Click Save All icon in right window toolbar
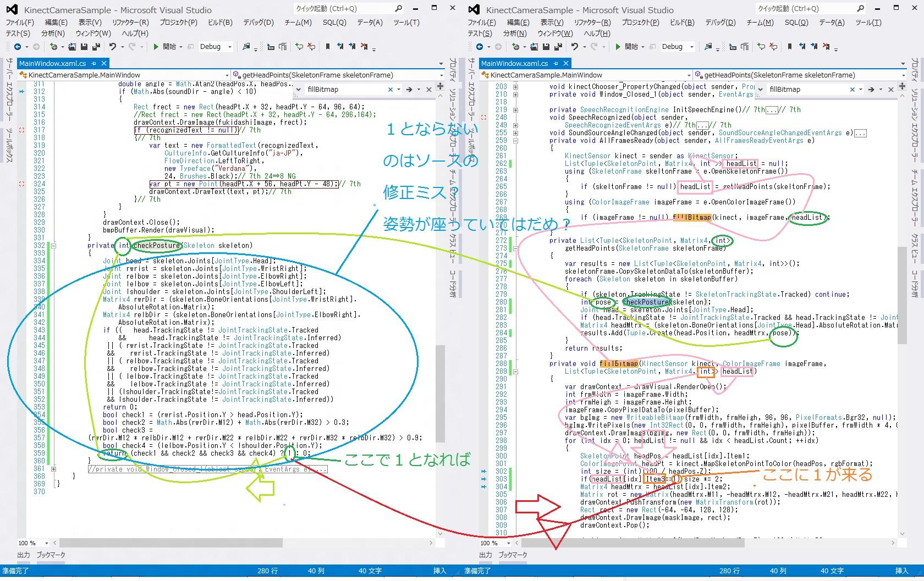Screen dimensions: 924x581 (558, 47)
